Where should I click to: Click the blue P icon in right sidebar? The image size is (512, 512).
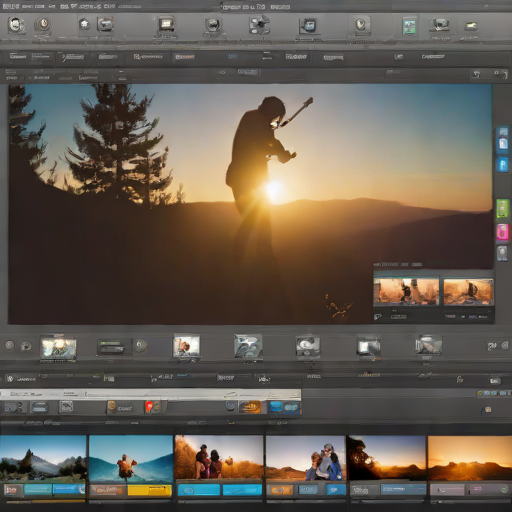503,165
